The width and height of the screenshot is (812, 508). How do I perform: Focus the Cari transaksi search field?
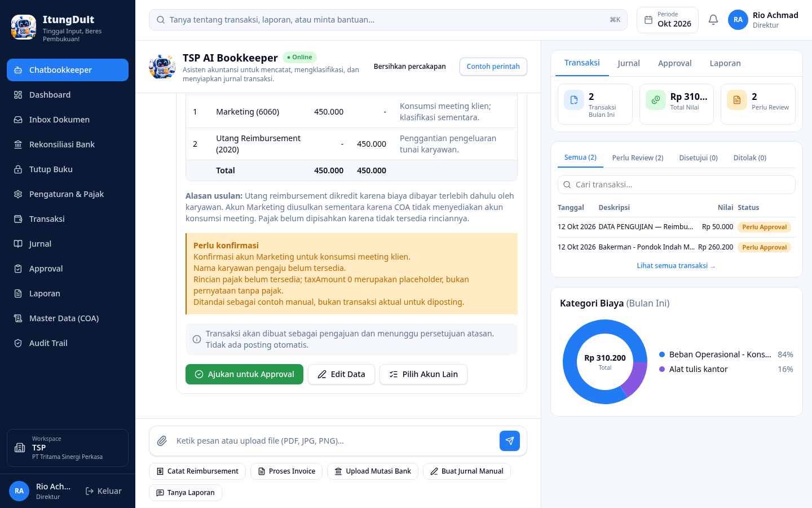point(677,185)
